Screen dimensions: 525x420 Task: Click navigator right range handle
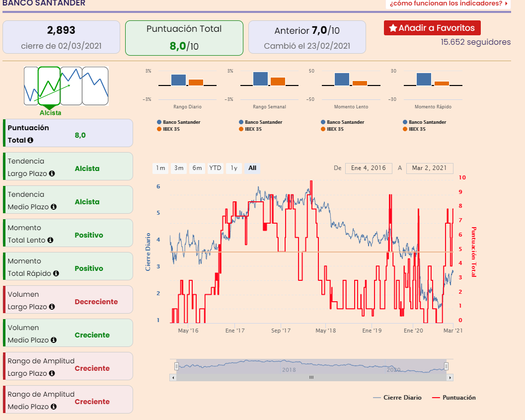(x=447, y=366)
